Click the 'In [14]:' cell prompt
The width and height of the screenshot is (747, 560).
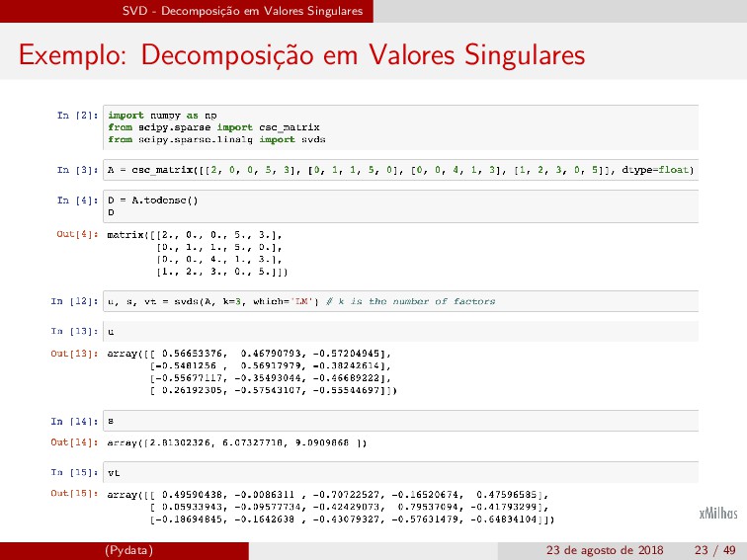click(x=75, y=422)
